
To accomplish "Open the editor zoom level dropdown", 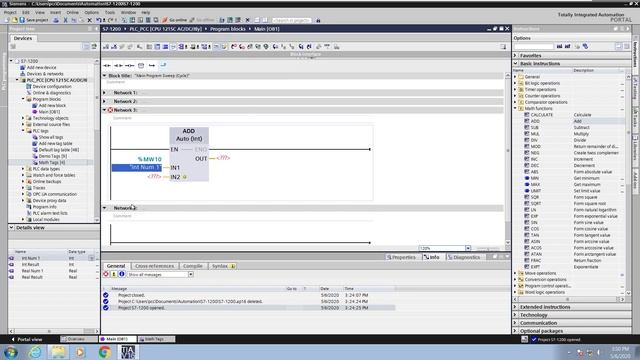I will [x=468, y=248].
